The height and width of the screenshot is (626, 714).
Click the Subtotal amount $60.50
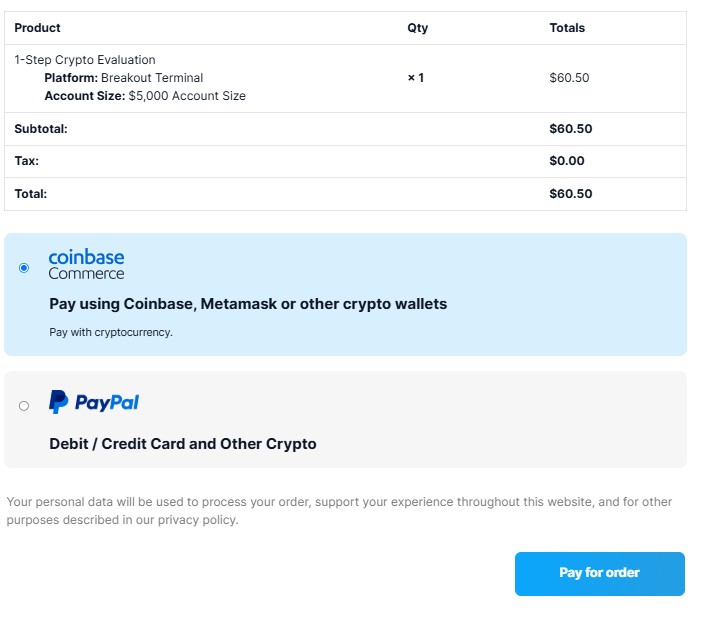tap(571, 129)
